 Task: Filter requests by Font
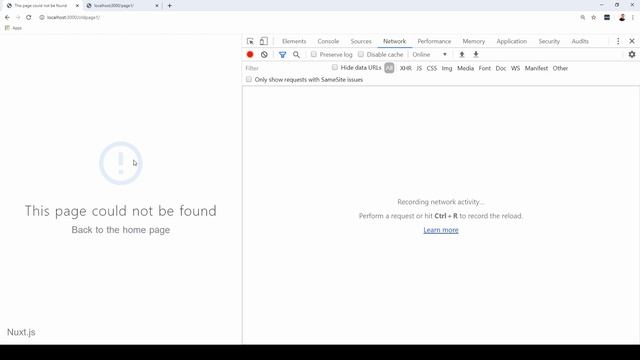tap(484, 68)
